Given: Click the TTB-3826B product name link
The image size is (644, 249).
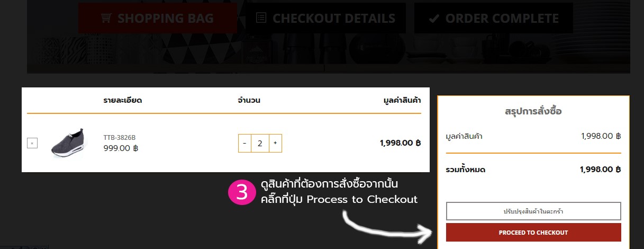Looking at the screenshot, I should (x=119, y=138).
